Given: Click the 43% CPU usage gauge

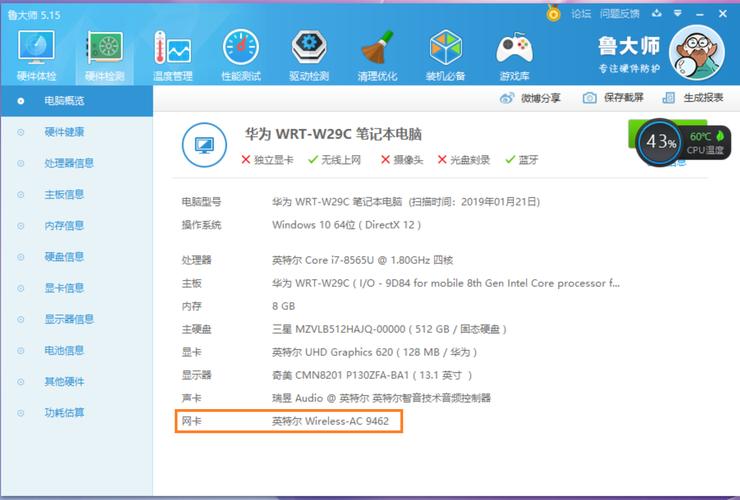Looking at the screenshot, I should point(660,141).
